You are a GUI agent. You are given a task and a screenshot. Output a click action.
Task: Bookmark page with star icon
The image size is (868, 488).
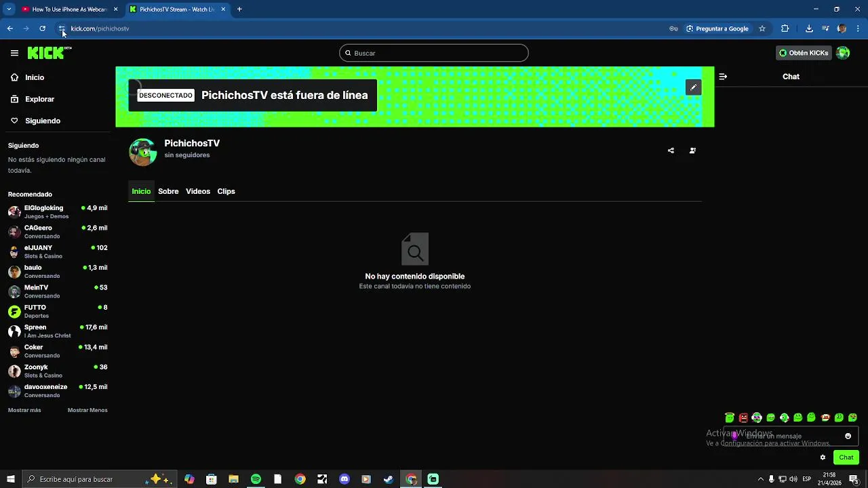pos(762,28)
